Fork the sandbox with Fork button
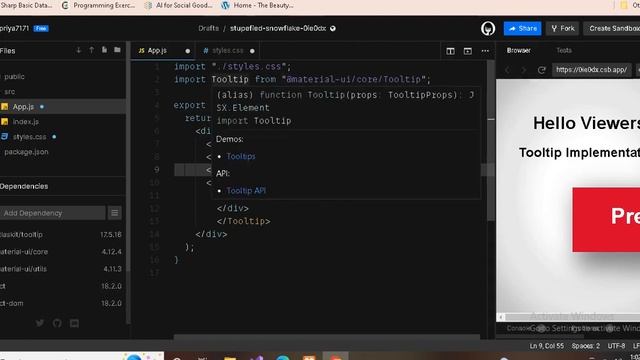 tap(562, 29)
